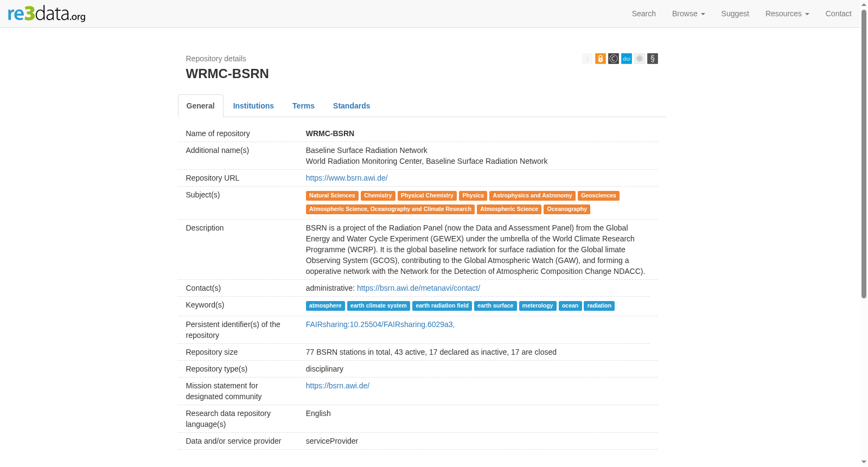Viewport: 868px width, 467px height.
Task: Click the 'Repository type(s)' field label
Action: (x=216, y=369)
